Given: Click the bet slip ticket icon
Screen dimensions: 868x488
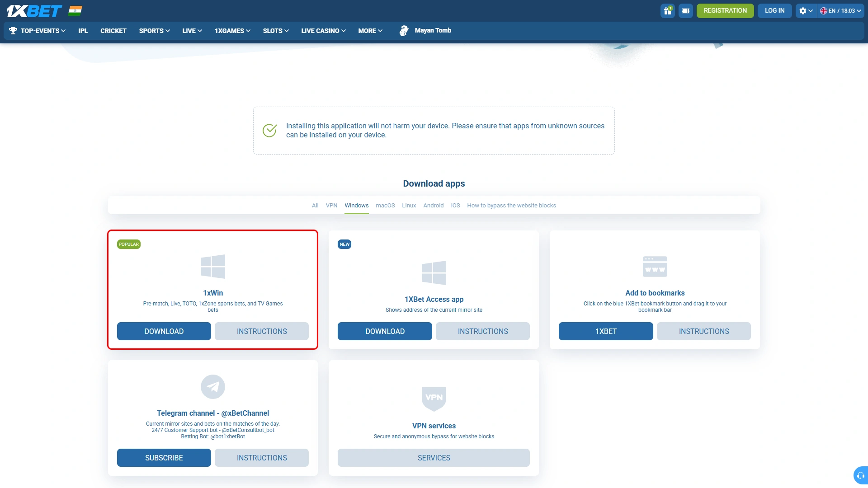Looking at the screenshot, I should pos(686,11).
